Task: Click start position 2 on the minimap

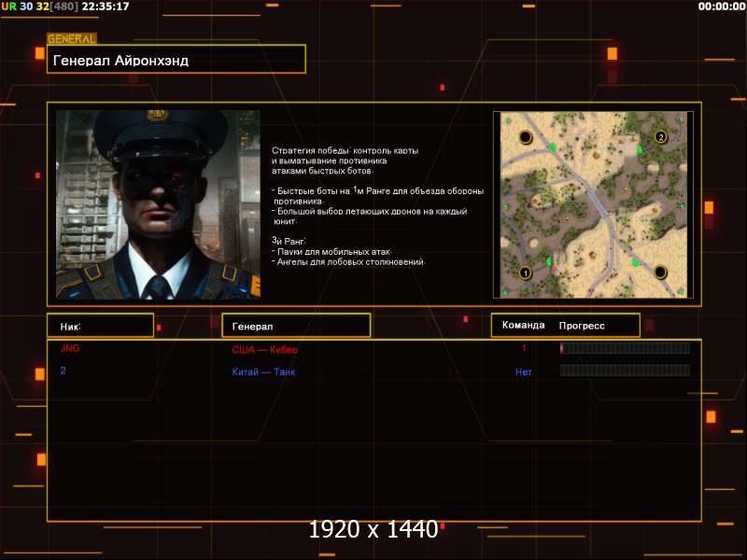Action: click(660, 136)
